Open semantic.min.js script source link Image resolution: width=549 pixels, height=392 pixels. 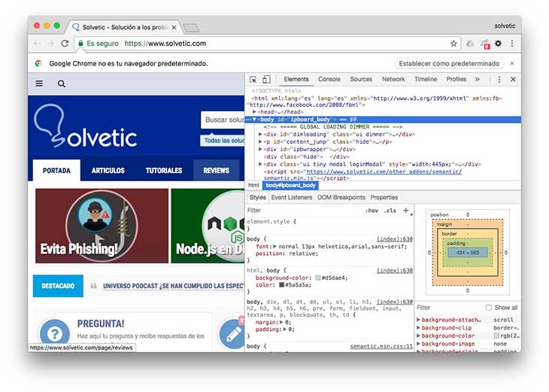pyautogui.click(x=362, y=175)
